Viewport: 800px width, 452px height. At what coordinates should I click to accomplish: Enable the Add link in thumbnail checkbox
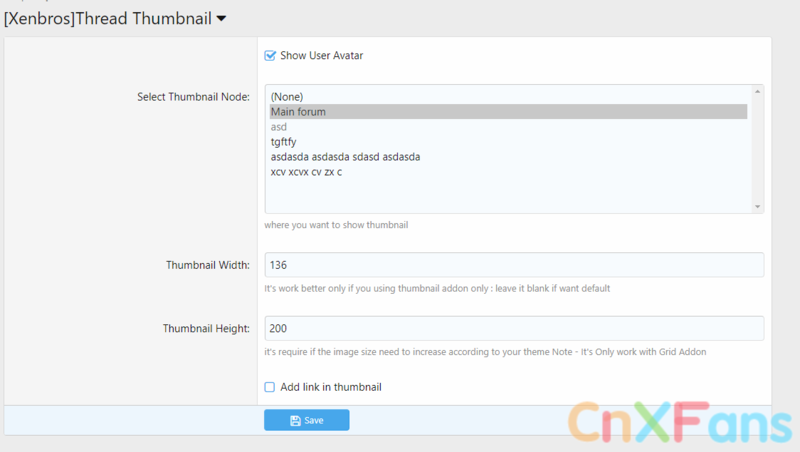coord(270,387)
